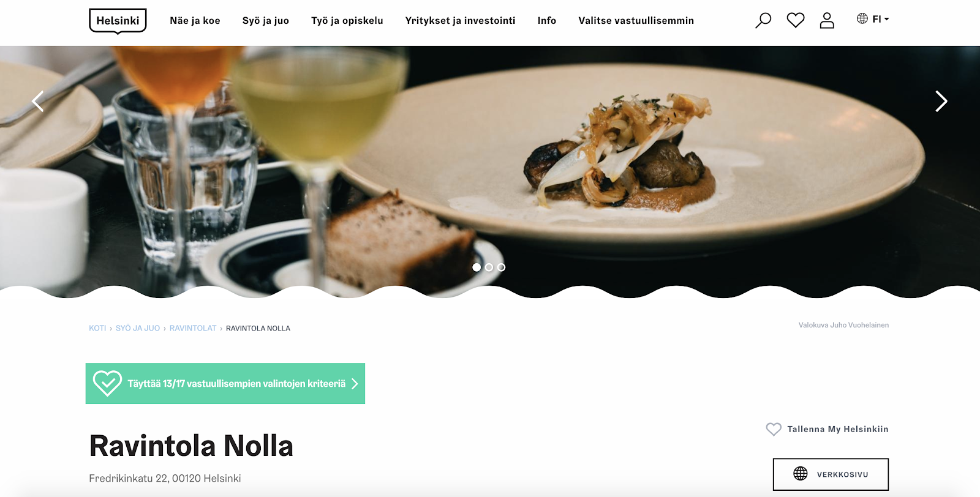Expand the 13/17 sustainability criteria banner
980x497 pixels.
point(225,383)
